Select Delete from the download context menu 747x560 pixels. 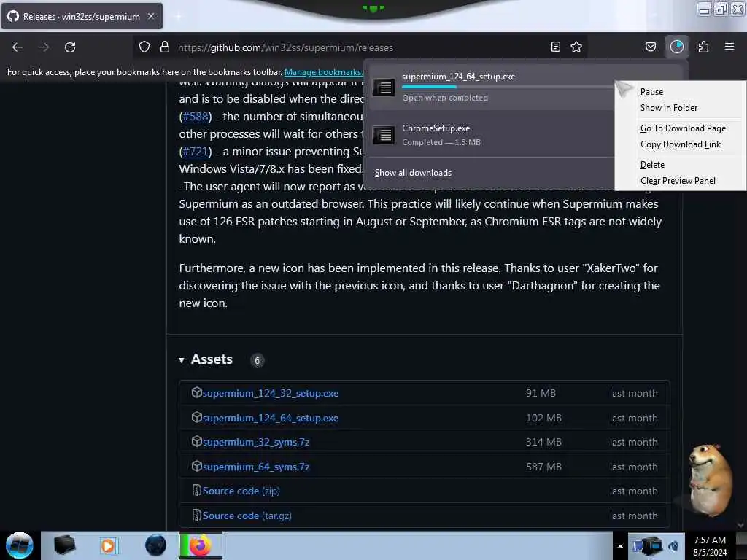(652, 164)
